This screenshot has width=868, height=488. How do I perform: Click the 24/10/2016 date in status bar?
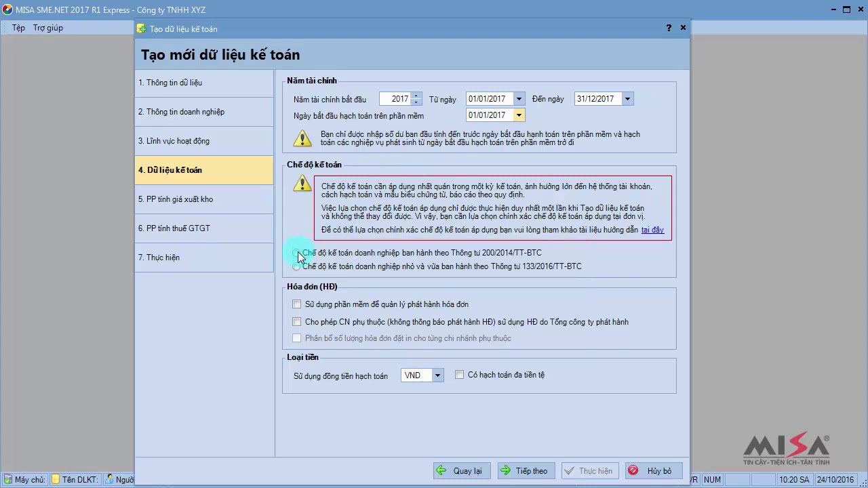[x=836, y=480]
